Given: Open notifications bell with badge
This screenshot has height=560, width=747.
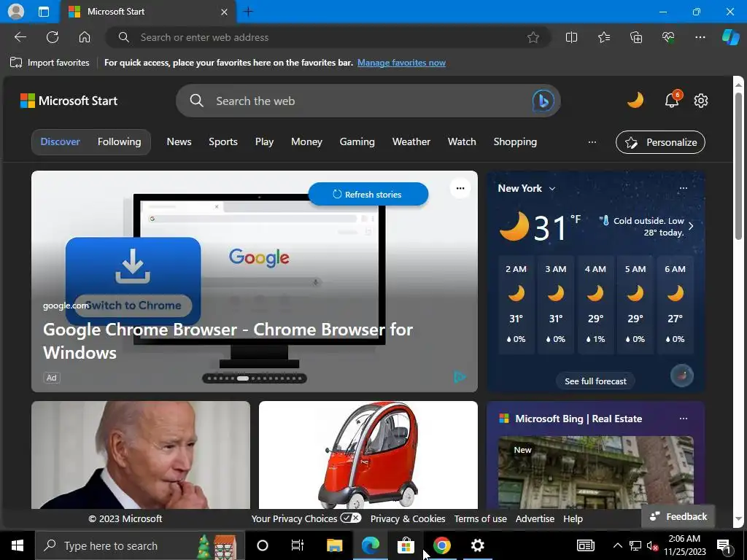Looking at the screenshot, I should [673, 99].
